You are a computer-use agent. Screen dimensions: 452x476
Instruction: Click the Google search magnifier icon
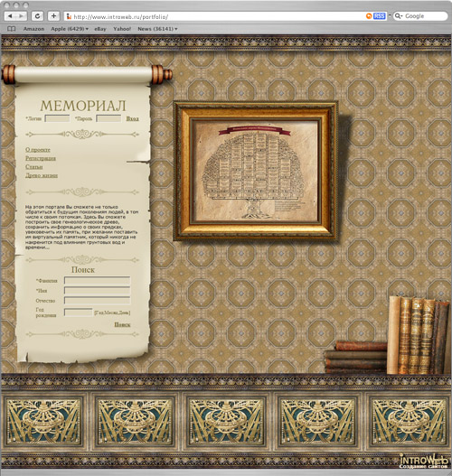pyautogui.click(x=399, y=16)
